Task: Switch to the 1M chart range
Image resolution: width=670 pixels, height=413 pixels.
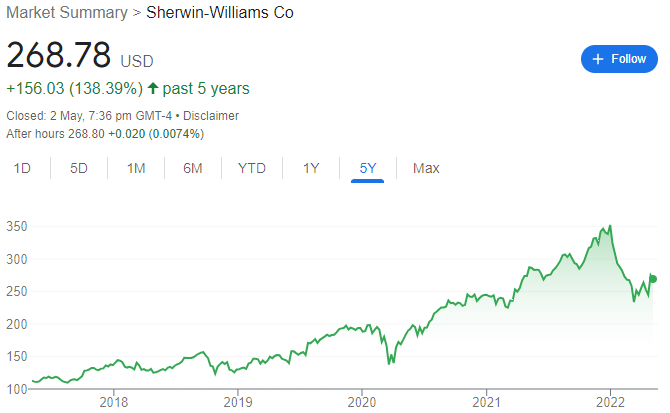Action: tap(137, 168)
